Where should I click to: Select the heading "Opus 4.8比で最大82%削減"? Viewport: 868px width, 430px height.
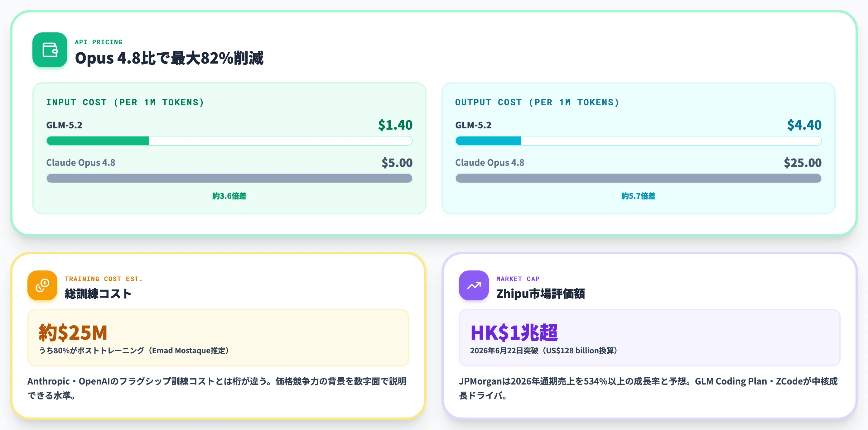tap(169, 58)
